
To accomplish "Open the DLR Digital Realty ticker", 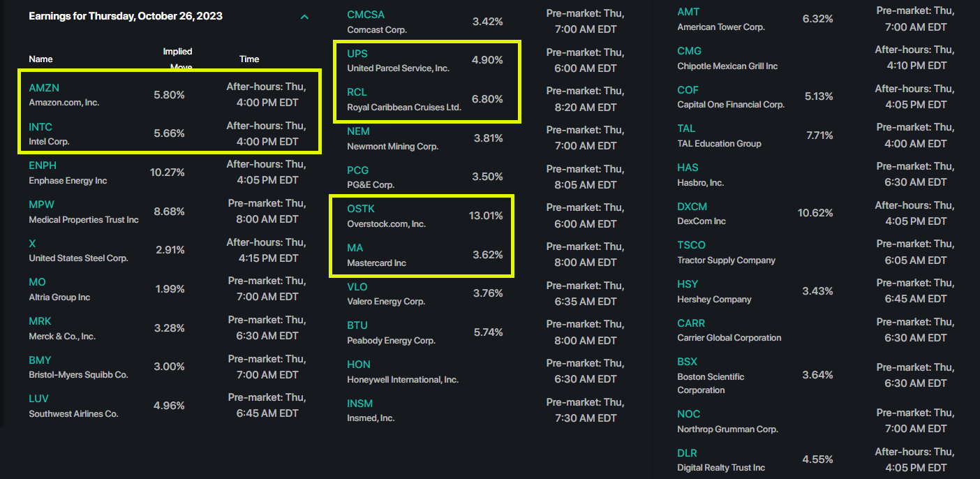I will (x=687, y=453).
